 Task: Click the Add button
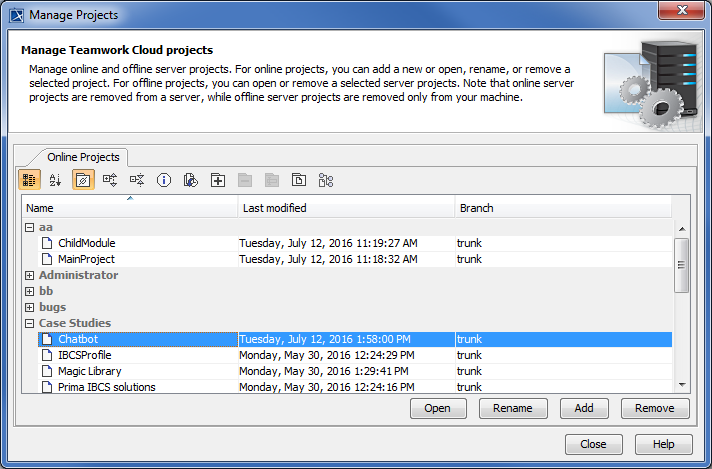[584, 408]
